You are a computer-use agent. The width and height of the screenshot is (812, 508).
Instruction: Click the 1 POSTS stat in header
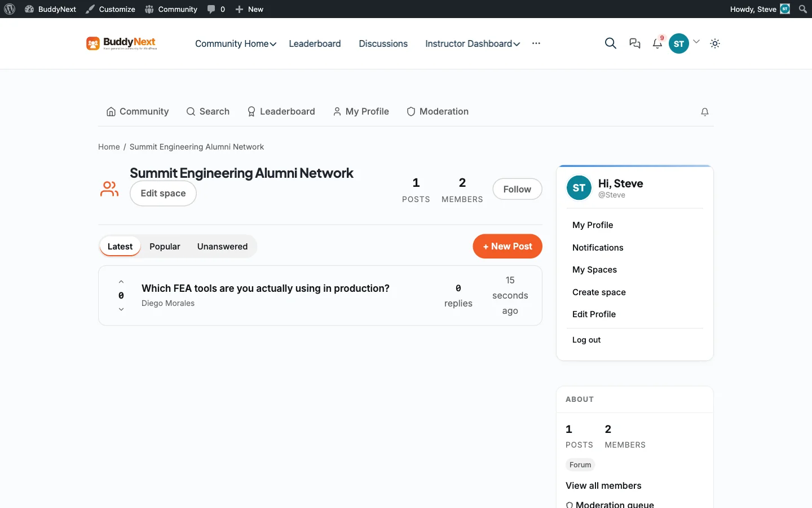(x=416, y=190)
